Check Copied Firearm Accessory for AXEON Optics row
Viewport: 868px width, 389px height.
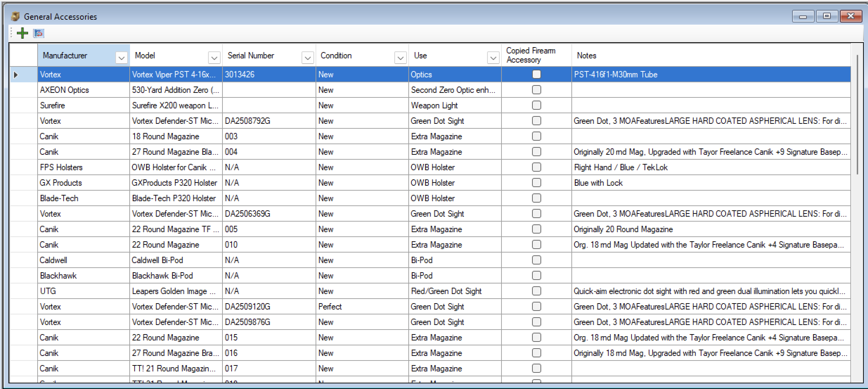tap(537, 90)
